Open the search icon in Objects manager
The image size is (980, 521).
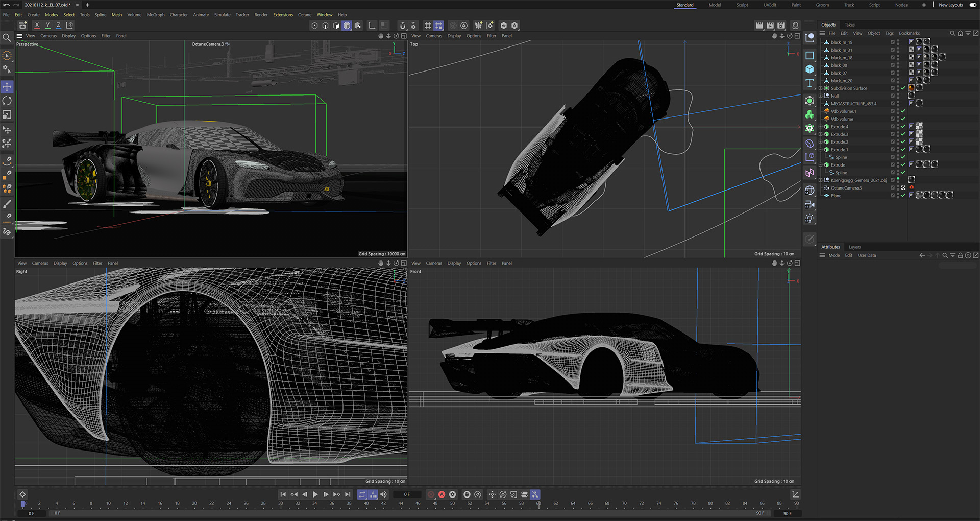(952, 33)
